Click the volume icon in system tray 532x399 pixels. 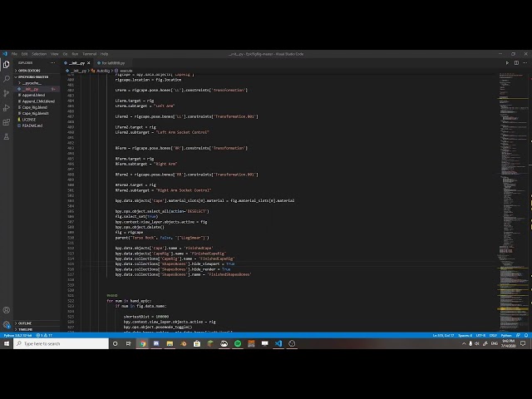[x=477, y=343]
